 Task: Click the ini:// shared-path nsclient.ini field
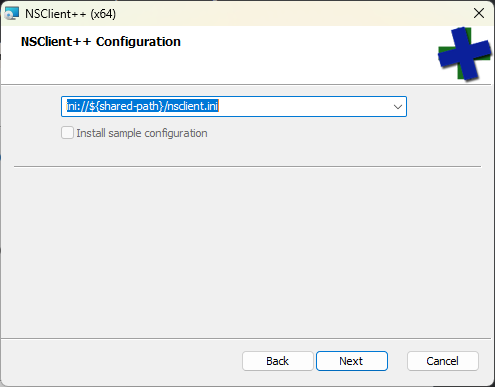pos(234,106)
